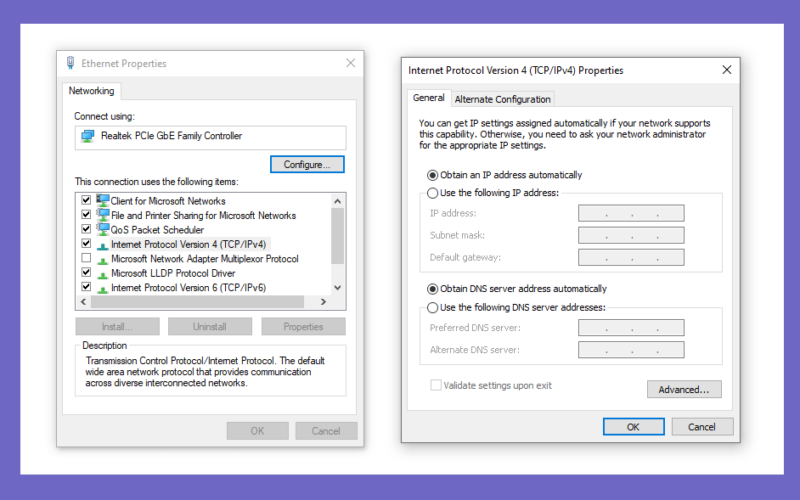Tick Validate settings upon exit
Screen dimensions: 800x500
(x=436, y=385)
